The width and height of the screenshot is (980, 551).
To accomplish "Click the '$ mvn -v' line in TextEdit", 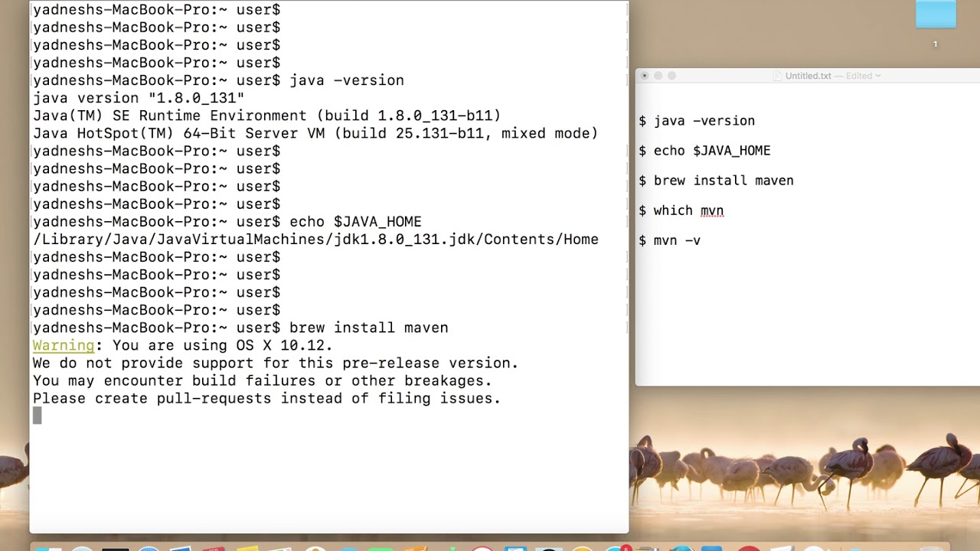I will click(669, 240).
